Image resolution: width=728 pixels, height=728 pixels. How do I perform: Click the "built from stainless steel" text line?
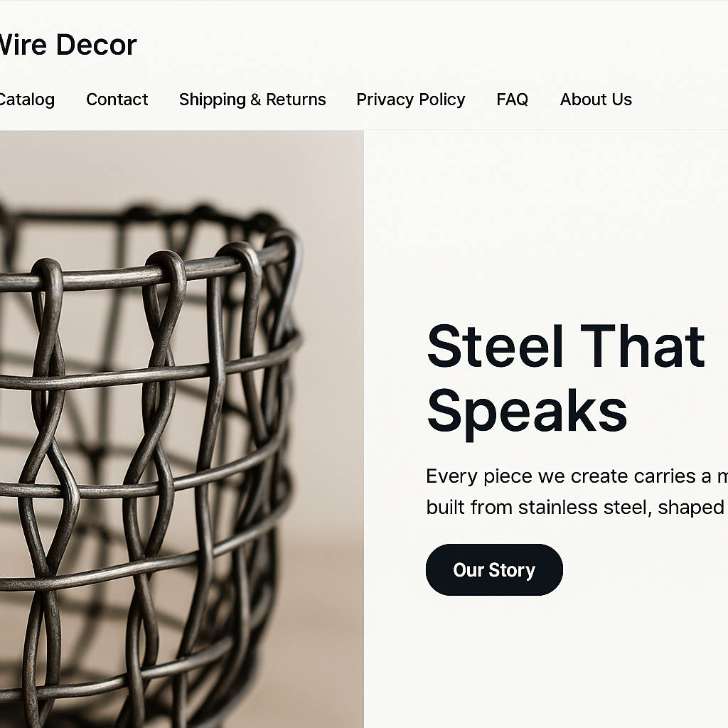coord(574,507)
